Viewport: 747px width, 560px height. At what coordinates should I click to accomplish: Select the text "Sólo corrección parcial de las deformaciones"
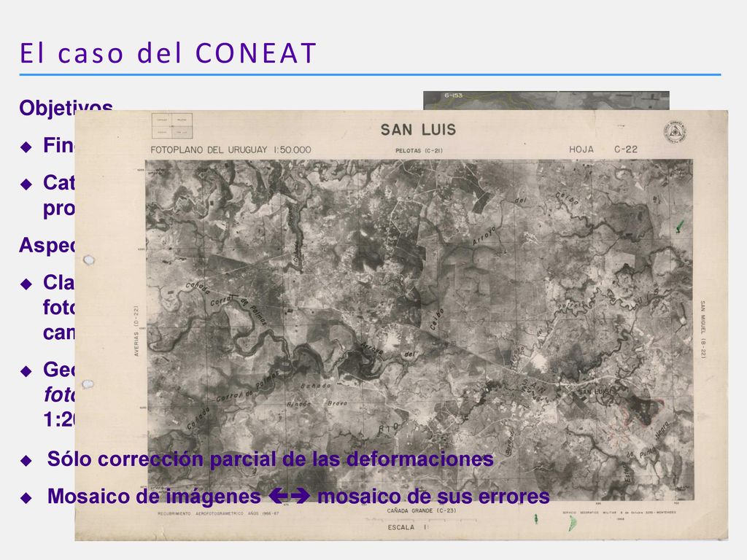point(270,459)
